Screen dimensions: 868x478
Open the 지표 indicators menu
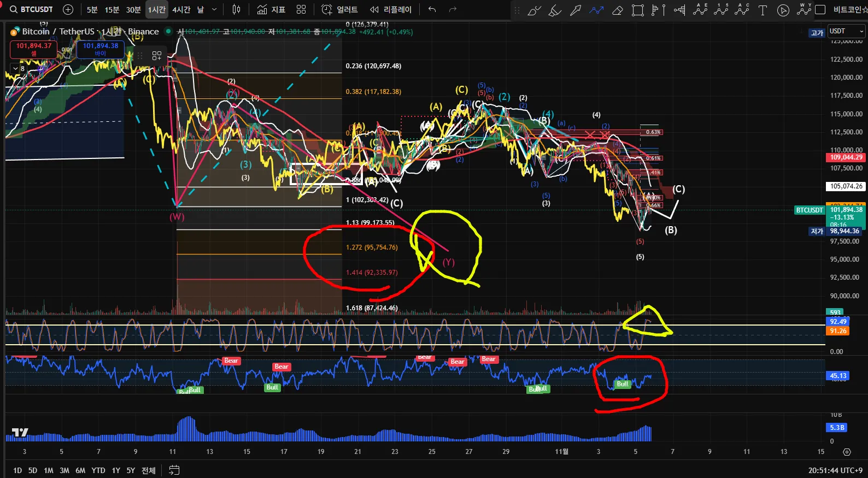point(272,9)
